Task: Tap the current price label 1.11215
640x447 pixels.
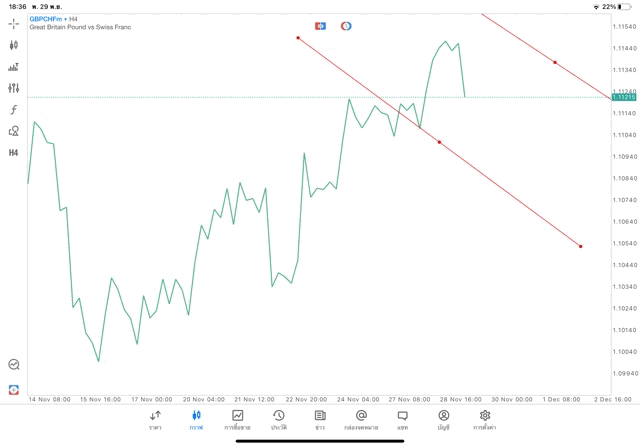Action: (x=623, y=97)
